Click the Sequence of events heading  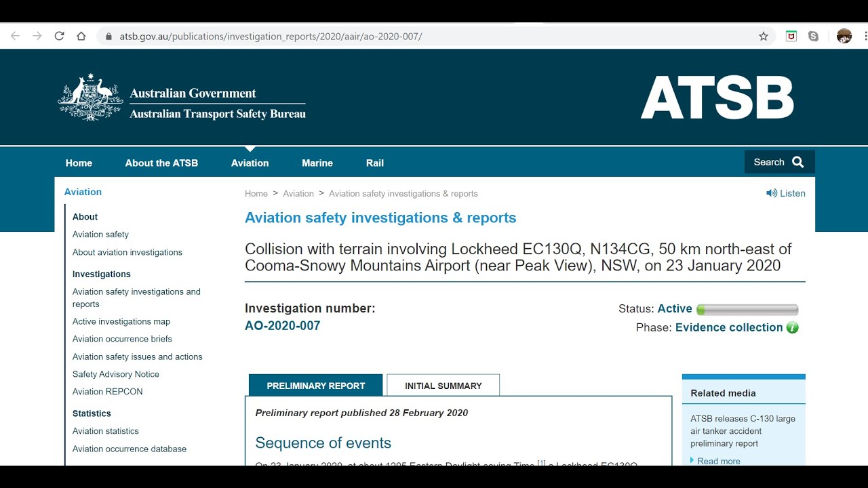pyautogui.click(x=323, y=443)
